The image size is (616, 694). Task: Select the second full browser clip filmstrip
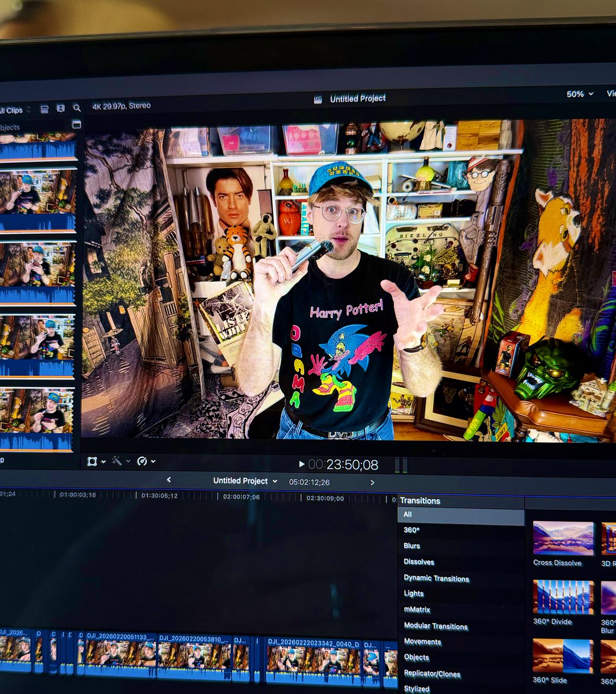pyautogui.click(x=38, y=273)
